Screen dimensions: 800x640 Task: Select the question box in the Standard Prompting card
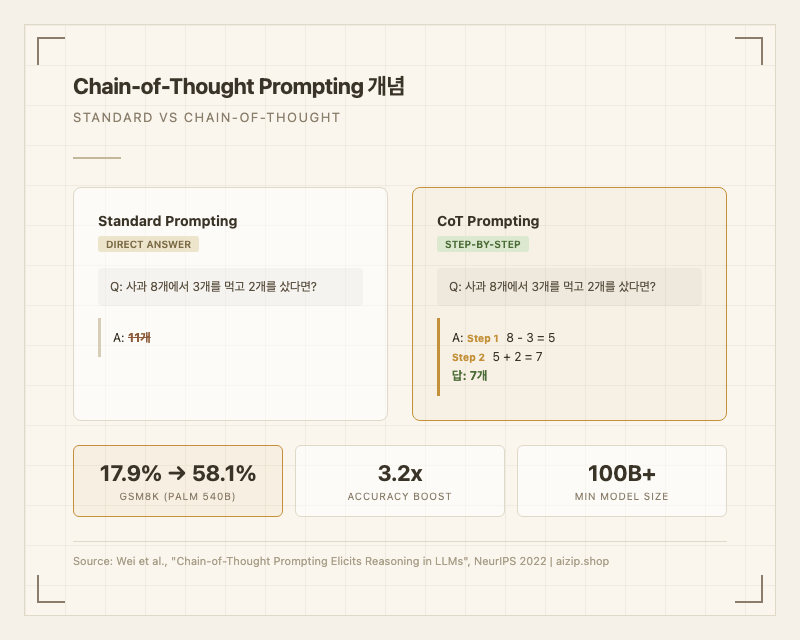(230, 286)
